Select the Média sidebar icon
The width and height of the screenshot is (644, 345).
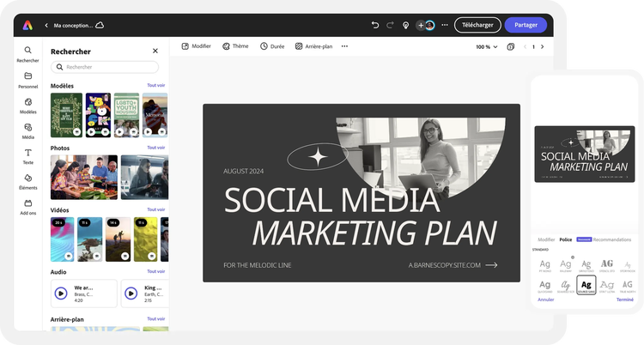(27, 130)
